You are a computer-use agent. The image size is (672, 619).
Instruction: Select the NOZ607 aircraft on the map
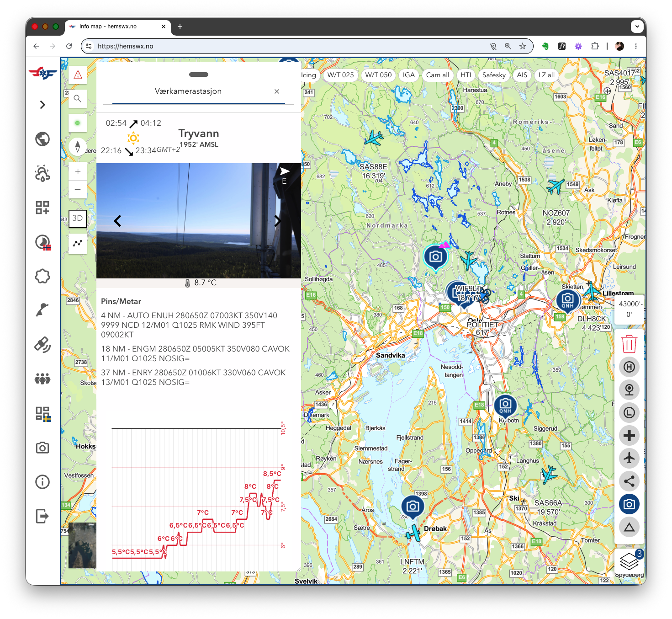(x=556, y=186)
